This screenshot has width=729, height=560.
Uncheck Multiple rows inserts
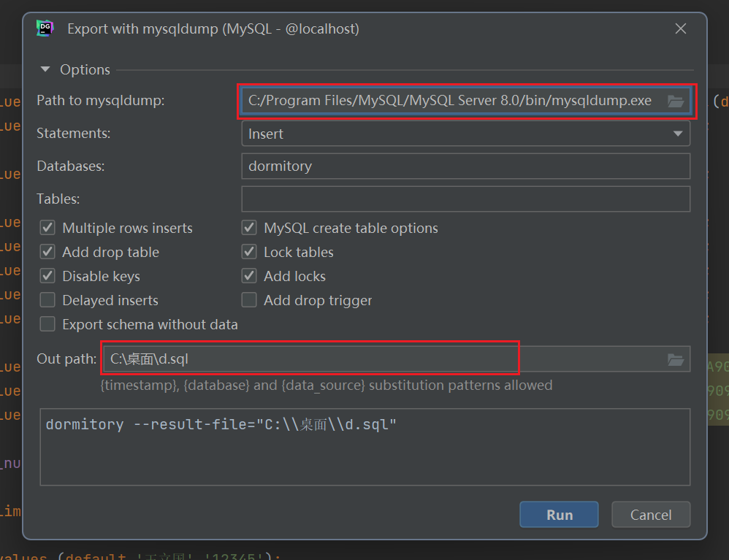pyautogui.click(x=47, y=228)
